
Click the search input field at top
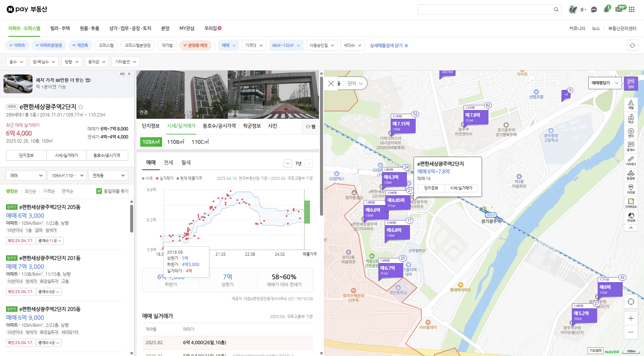click(x=486, y=9)
